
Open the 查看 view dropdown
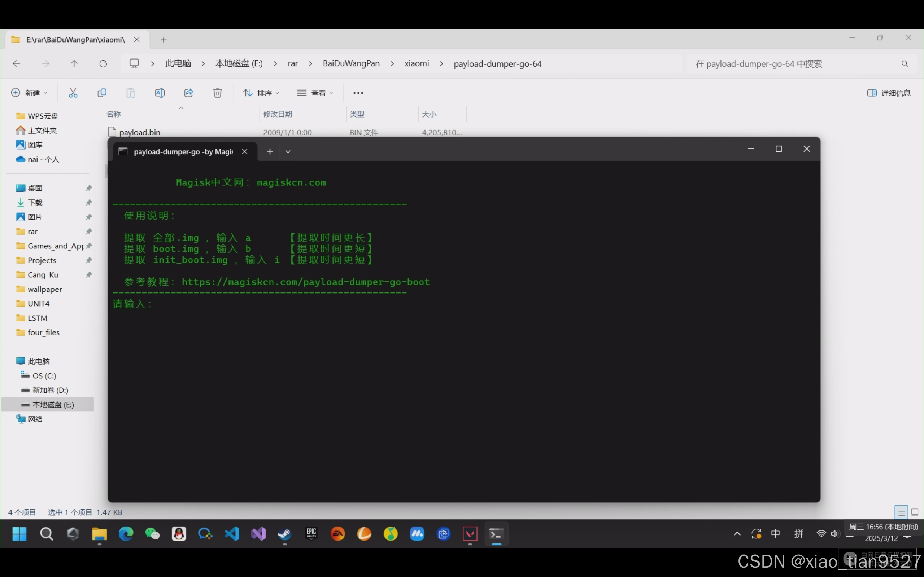tap(315, 93)
